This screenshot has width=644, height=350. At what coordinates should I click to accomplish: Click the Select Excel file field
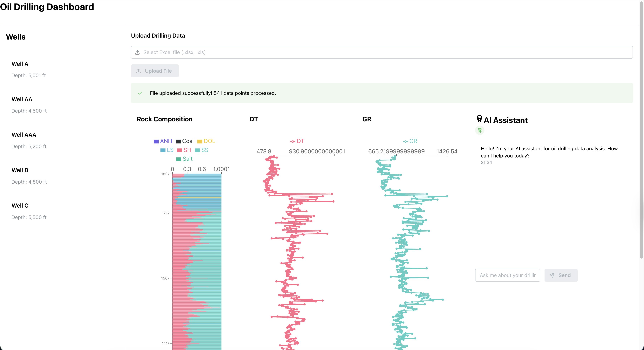point(382,52)
